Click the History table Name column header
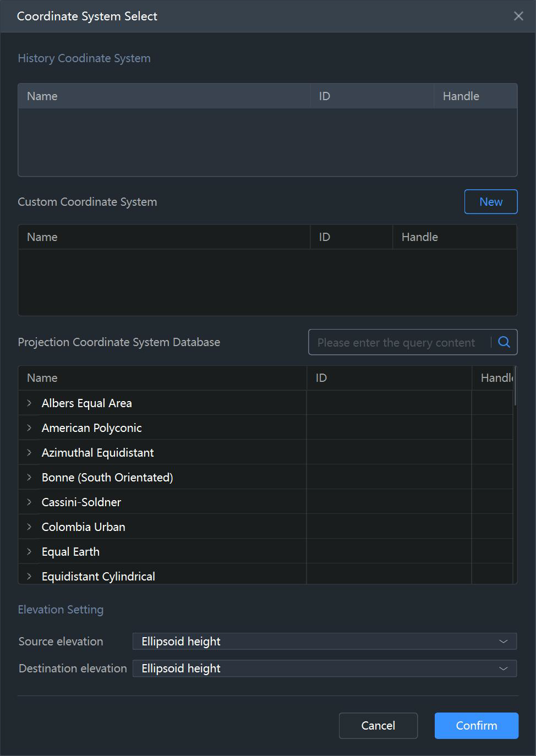 click(x=165, y=96)
